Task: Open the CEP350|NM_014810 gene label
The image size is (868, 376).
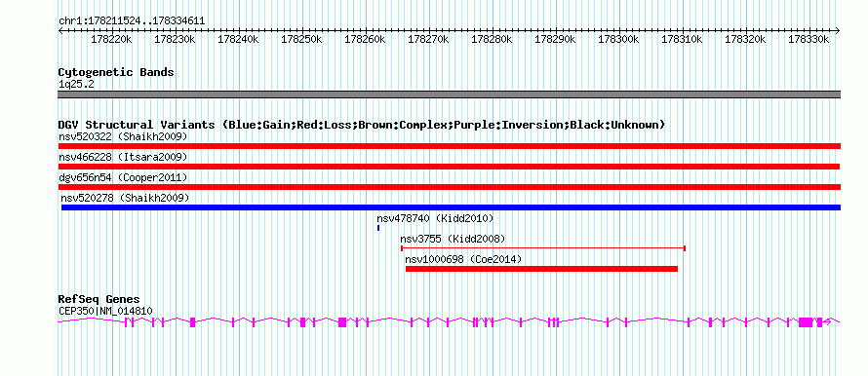Action: pos(105,312)
